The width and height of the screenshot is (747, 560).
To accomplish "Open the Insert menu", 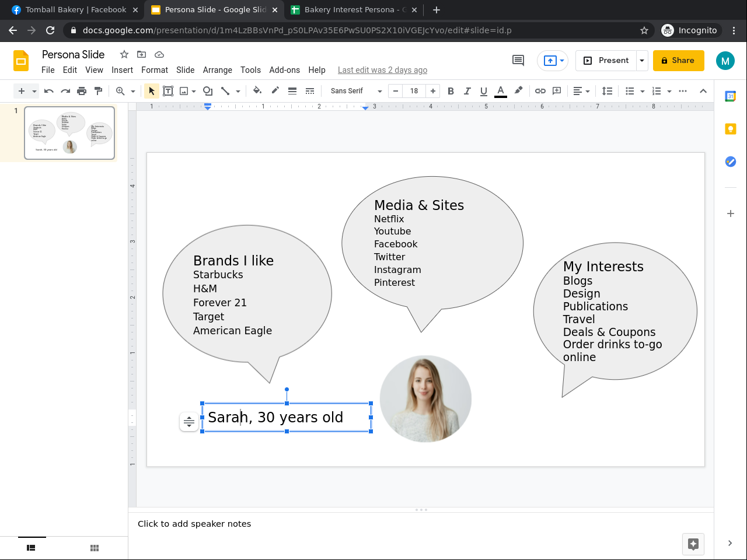I will tap(122, 70).
